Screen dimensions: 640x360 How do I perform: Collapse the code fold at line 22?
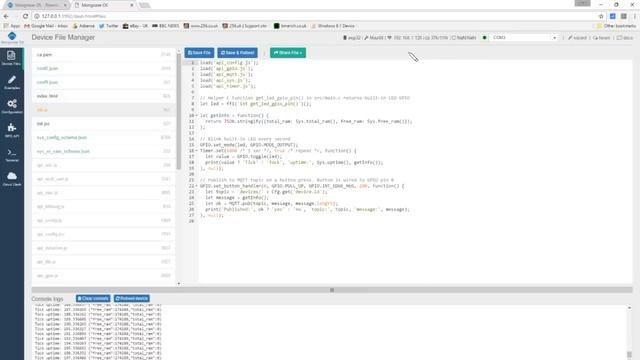tap(197, 186)
